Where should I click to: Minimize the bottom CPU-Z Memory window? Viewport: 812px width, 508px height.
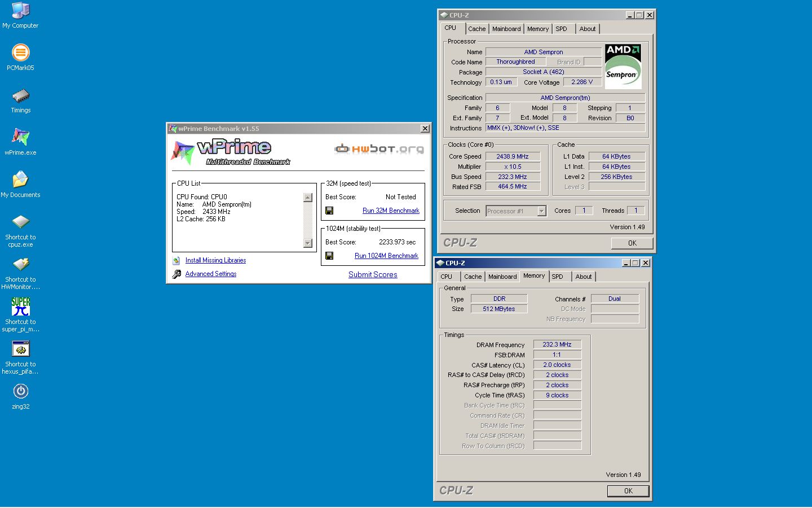coord(626,263)
